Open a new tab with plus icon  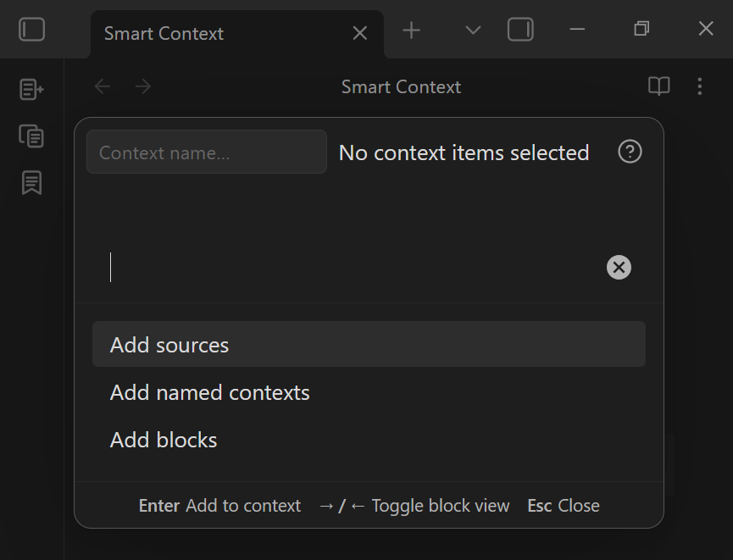(411, 30)
